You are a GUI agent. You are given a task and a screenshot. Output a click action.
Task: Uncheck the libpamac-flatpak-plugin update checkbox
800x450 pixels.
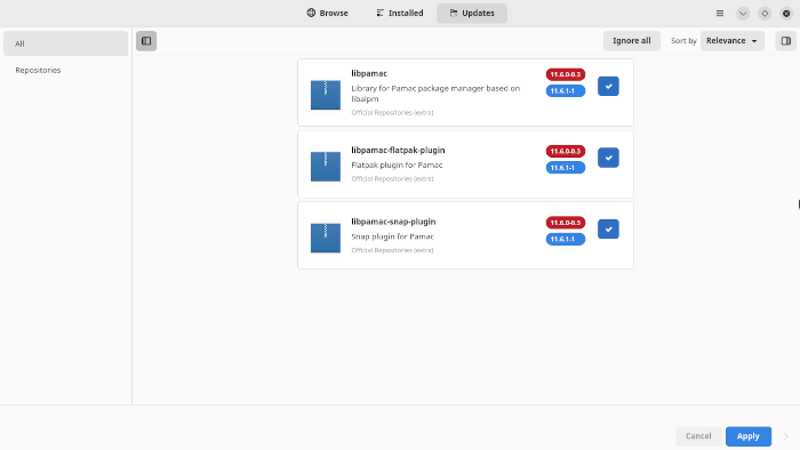(x=608, y=158)
